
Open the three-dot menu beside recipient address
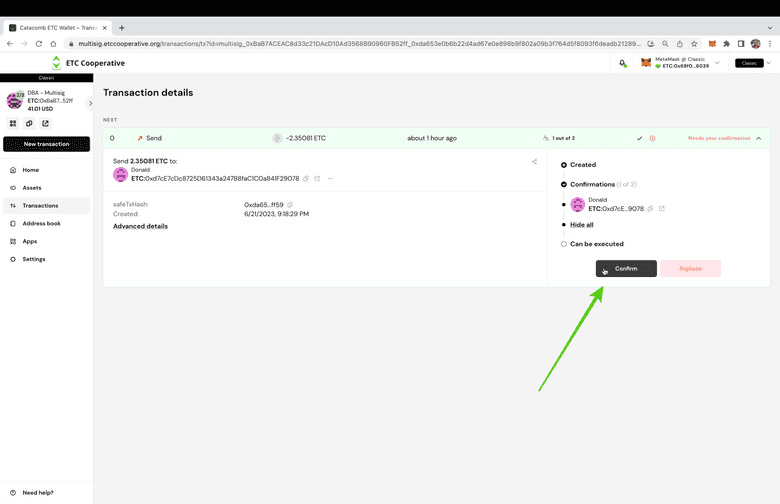pyautogui.click(x=330, y=179)
